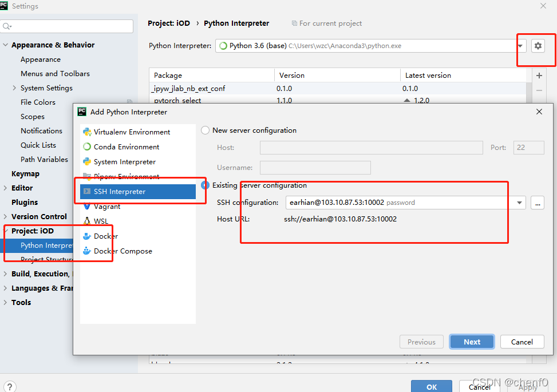Collapse Appearance & Behavior section
Screen dimensions: 557x392
[5, 45]
